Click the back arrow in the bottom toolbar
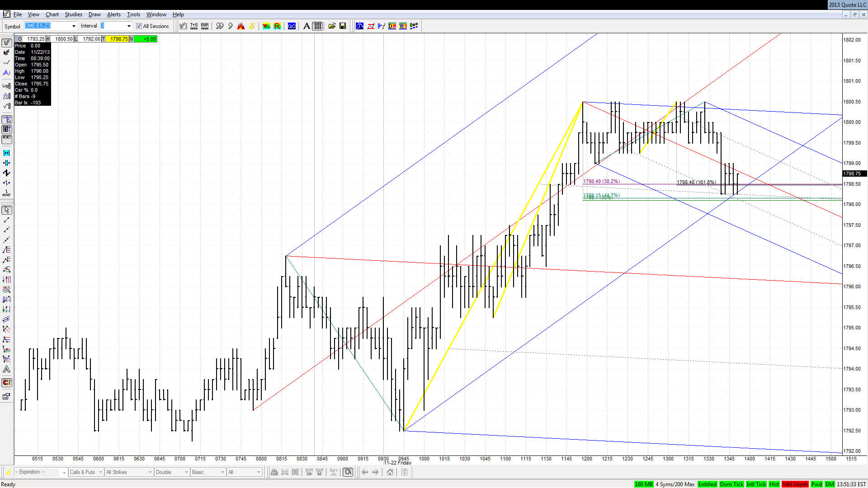868x488 pixels. pyautogui.click(x=365, y=472)
